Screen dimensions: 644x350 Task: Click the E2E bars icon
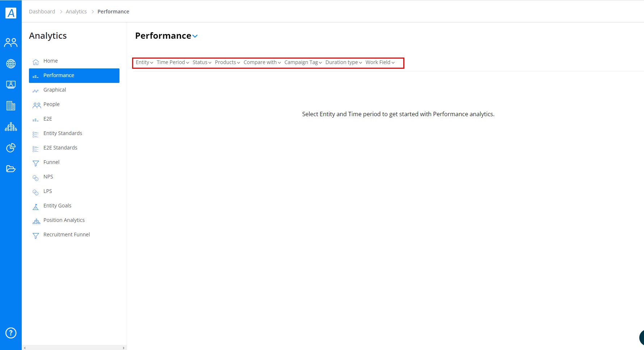(35, 120)
